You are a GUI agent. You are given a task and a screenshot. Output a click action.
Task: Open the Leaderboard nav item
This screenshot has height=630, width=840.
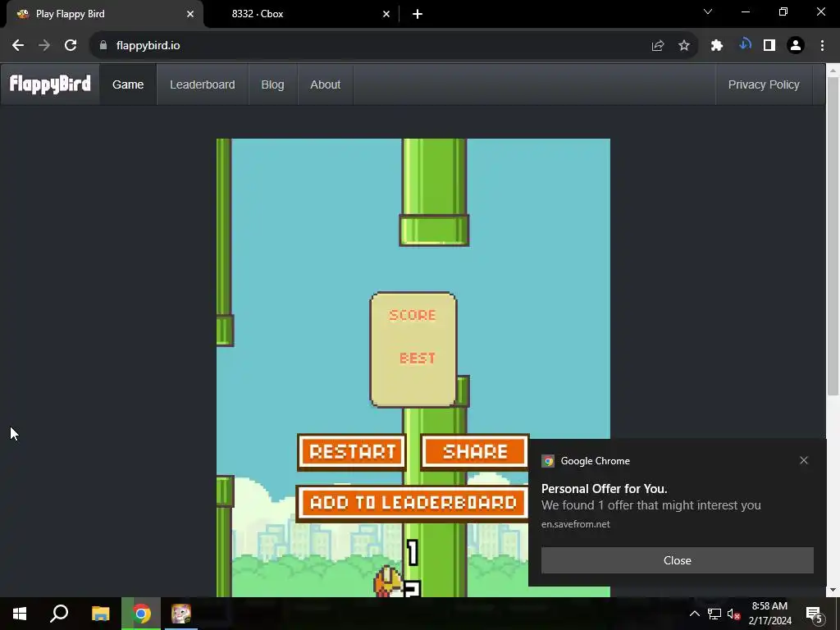(203, 84)
